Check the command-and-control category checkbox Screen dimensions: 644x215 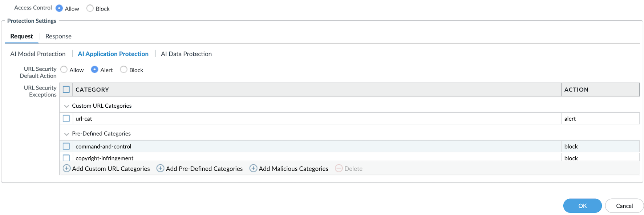click(x=66, y=146)
